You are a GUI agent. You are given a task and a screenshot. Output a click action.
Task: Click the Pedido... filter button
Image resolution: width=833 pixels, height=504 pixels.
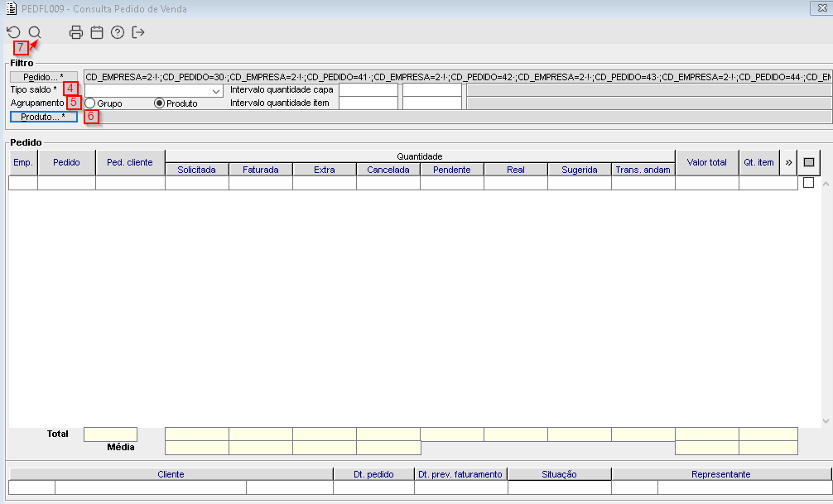click(44, 77)
